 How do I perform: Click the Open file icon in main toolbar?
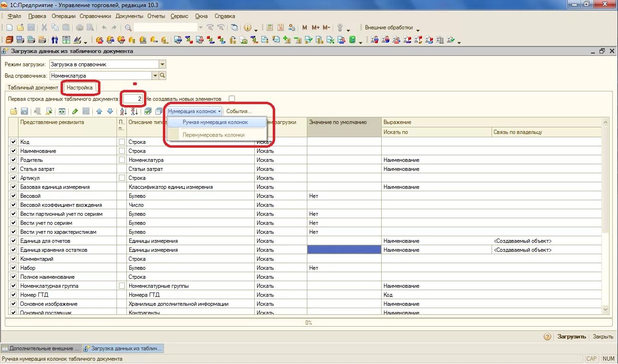tap(20, 28)
